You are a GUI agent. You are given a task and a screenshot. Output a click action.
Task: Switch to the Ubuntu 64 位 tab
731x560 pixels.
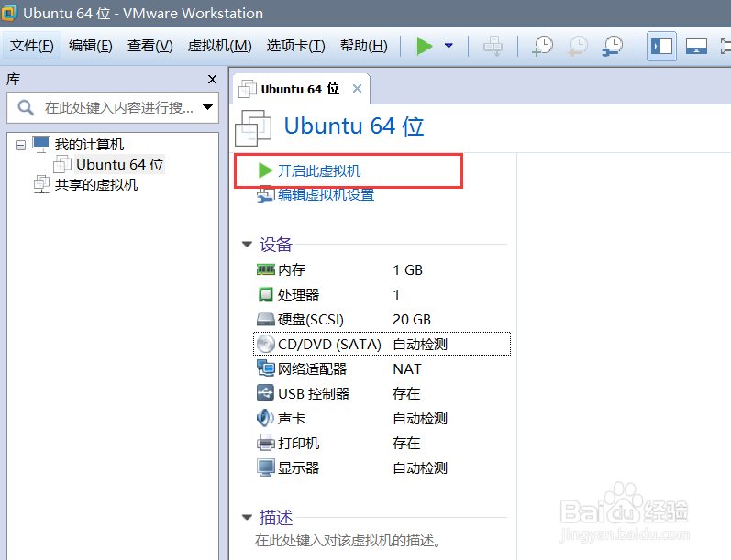pyautogui.click(x=300, y=89)
